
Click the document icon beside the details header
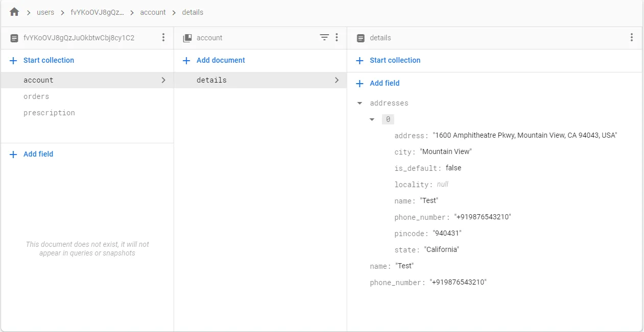[x=361, y=38]
